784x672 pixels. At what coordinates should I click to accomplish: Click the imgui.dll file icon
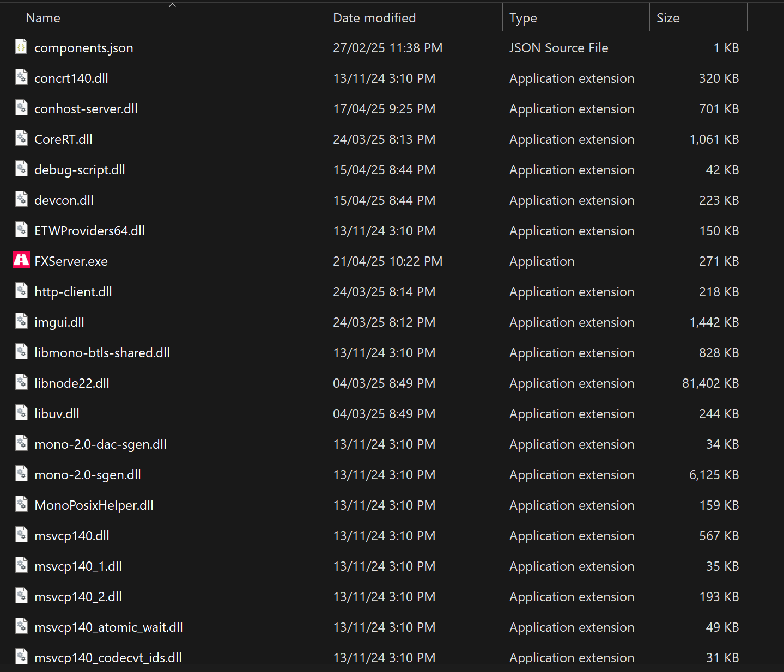pyautogui.click(x=21, y=322)
